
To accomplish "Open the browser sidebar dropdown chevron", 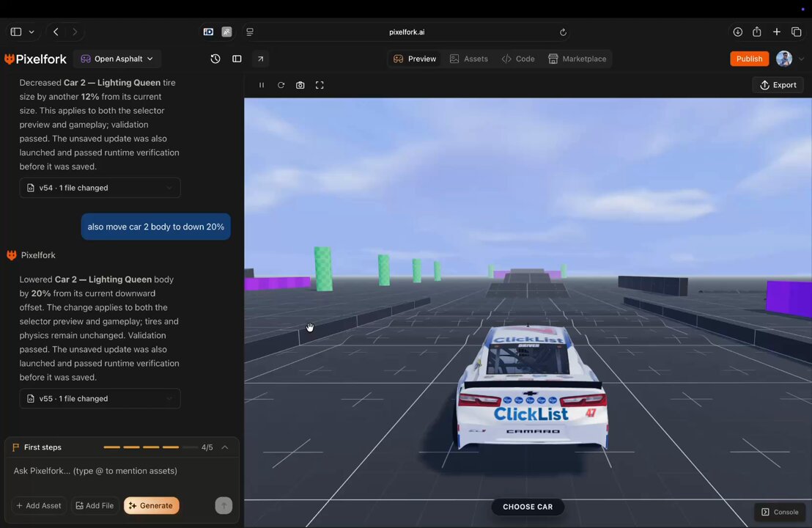I will coord(32,32).
